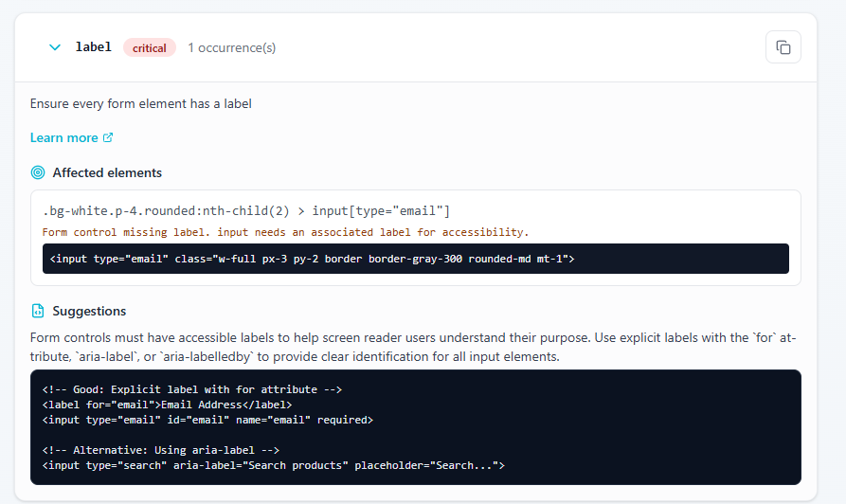Click the Affected elements heading
The height and width of the screenshot is (504, 846).
(x=107, y=172)
